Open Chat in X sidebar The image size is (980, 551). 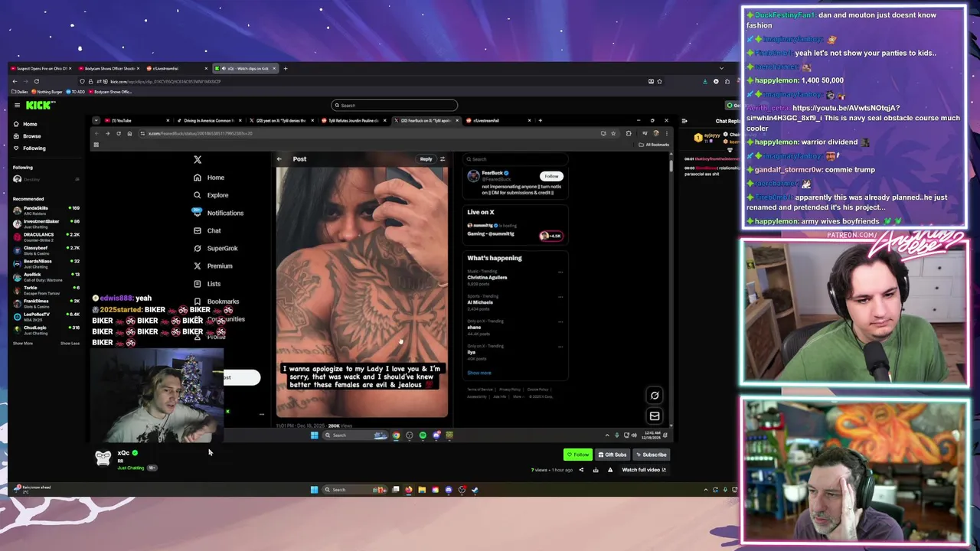point(207,230)
